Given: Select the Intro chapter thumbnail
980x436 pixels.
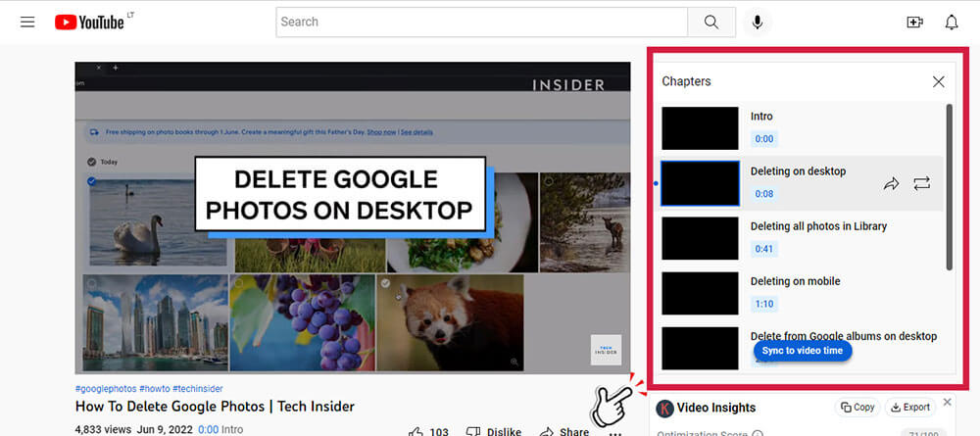Looking at the screenshot, I should pos(700,128).
